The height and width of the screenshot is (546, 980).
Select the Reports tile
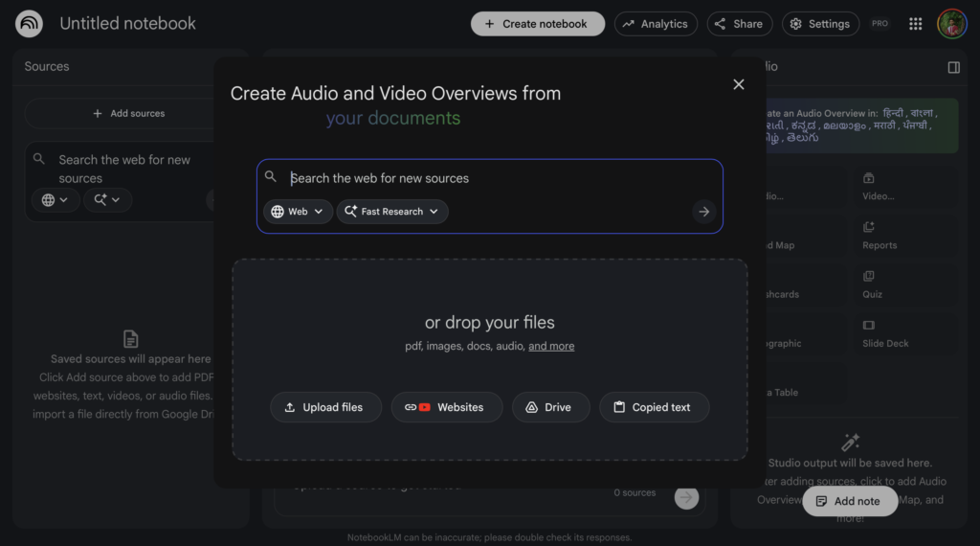coord(905,236)
